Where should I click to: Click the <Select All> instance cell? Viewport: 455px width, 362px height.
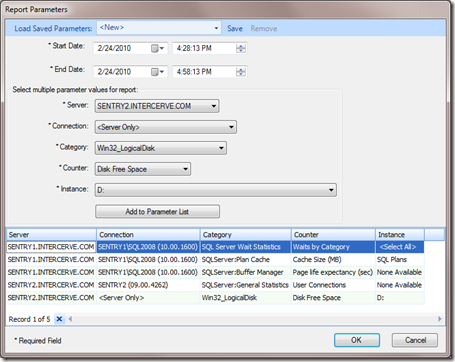[x=400, y=247]
